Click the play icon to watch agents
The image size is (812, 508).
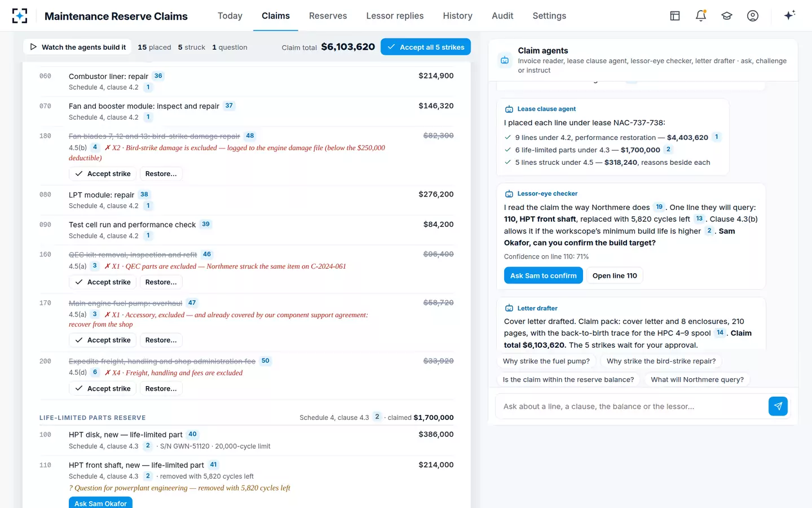tap(33, 47)
